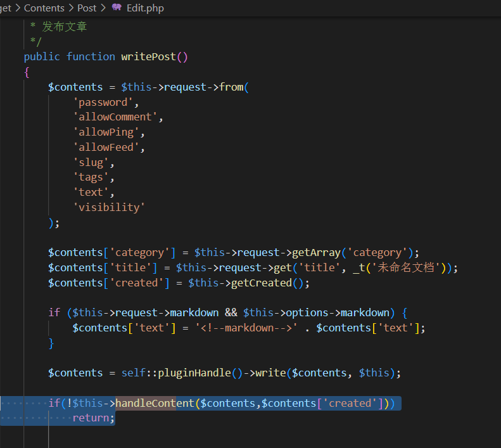Click the 'visibility' string

tap(109, 207)
